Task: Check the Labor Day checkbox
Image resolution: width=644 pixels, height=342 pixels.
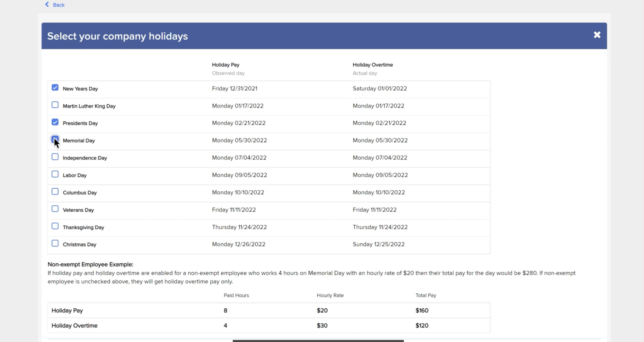Action: point(55,174)
